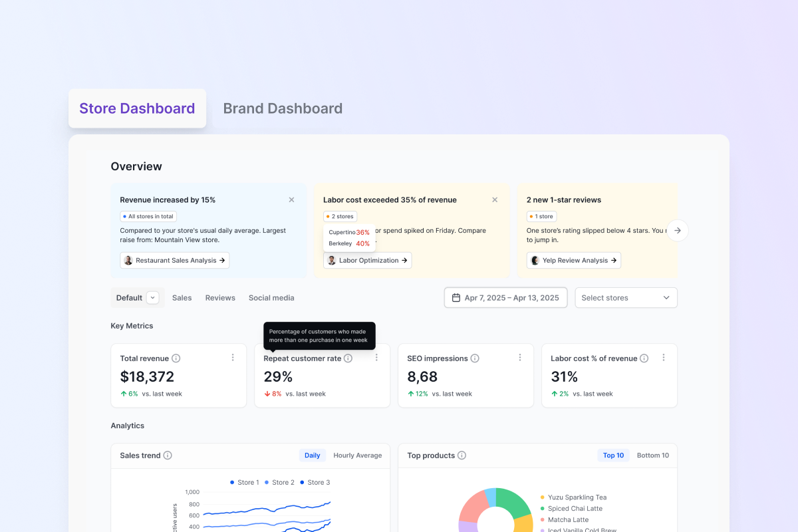Click the 1 store tag
This screenshot has width=798, height=532.
tap(542, 216)
